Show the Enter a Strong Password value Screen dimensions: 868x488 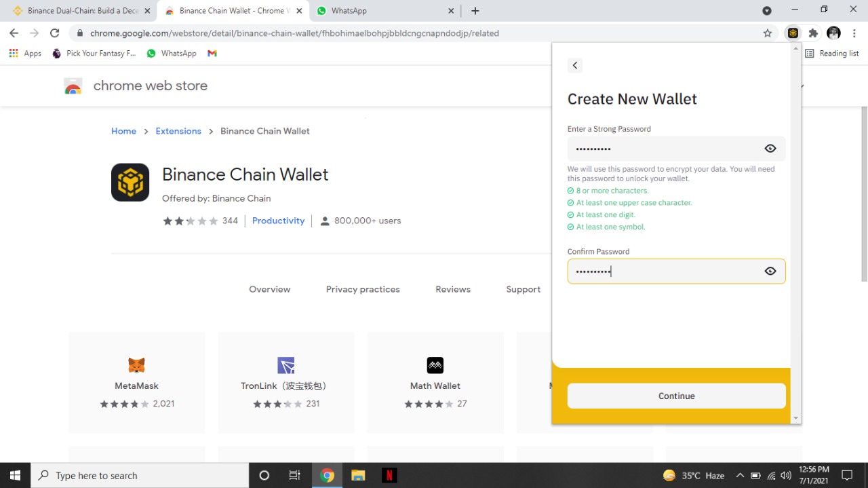tap(770, 149)
